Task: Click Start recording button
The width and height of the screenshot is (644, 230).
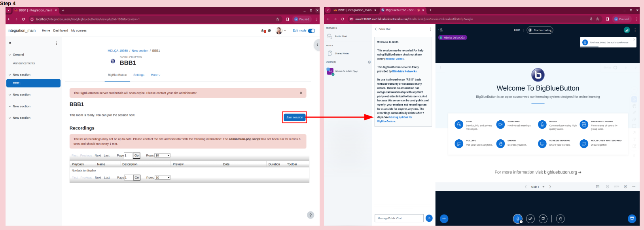Action: 540,30
